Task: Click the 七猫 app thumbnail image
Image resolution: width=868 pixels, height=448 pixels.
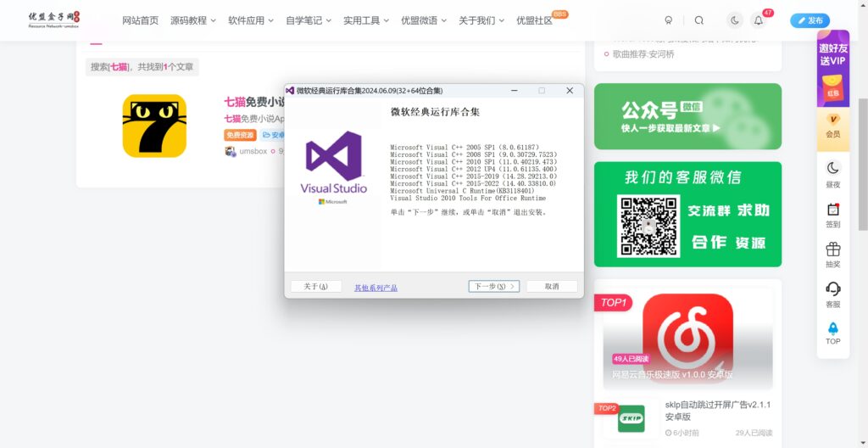Action: (x=154, y=126)
